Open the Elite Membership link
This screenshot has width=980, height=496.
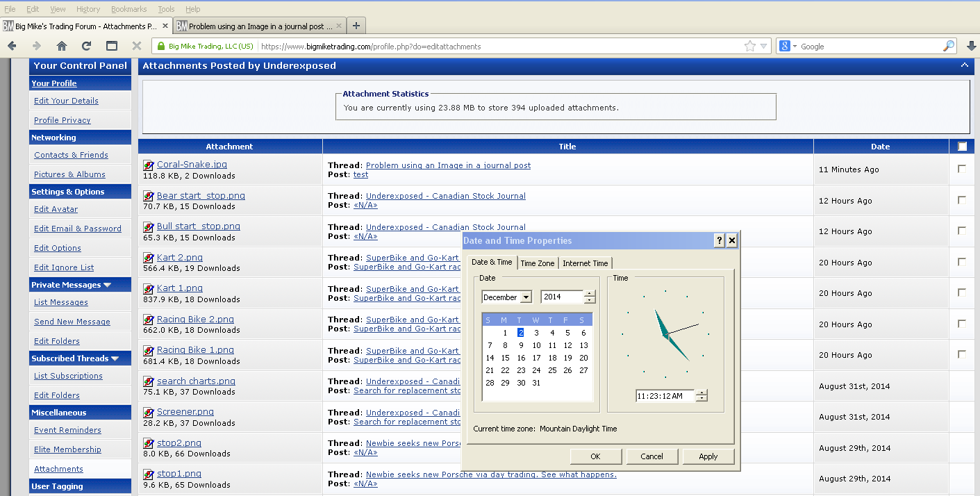coord(67,449)
